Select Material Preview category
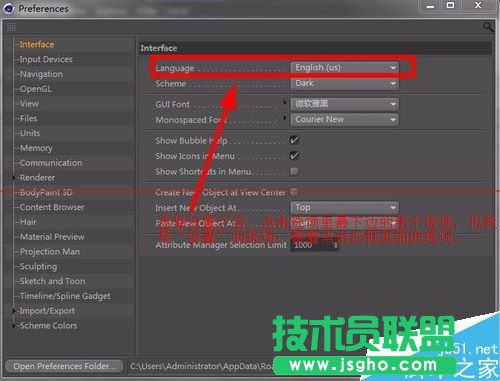500x381 pixels. tap(52, 237)
